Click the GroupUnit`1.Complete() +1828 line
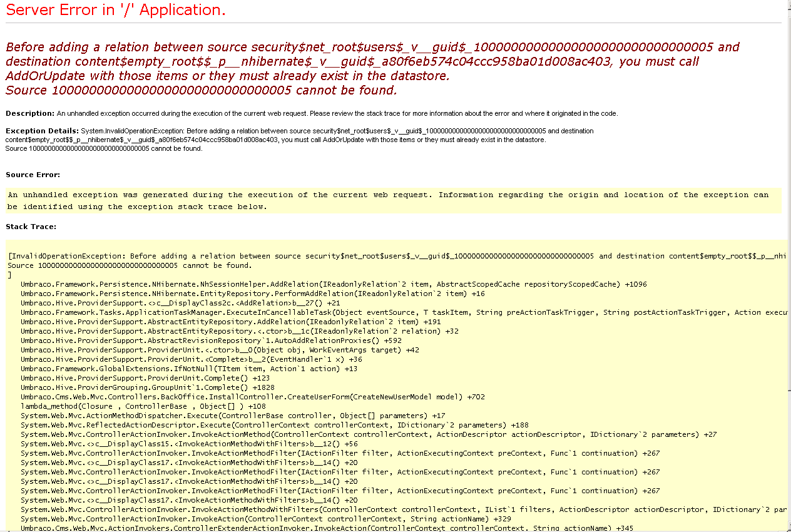The image size is (791, 532). pos(148,387)
